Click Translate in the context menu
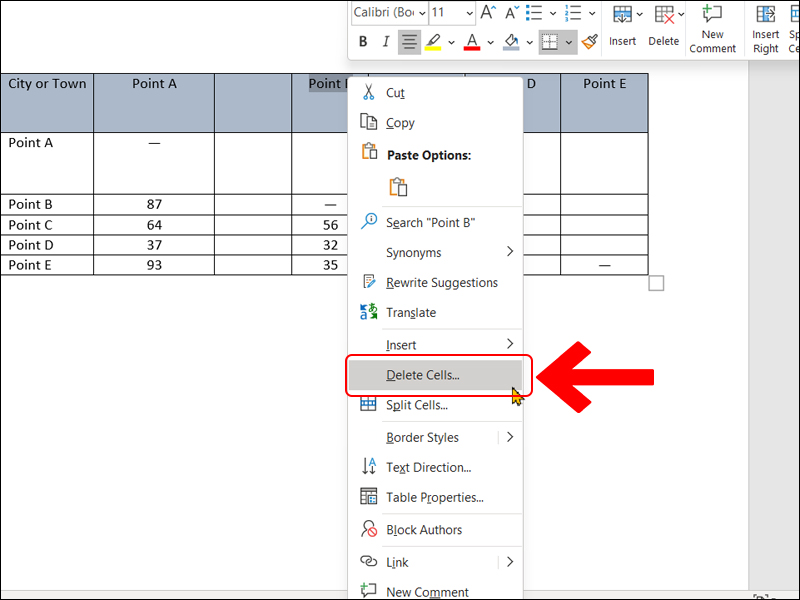This screenshot has width=800, height=600. [411, 313]
